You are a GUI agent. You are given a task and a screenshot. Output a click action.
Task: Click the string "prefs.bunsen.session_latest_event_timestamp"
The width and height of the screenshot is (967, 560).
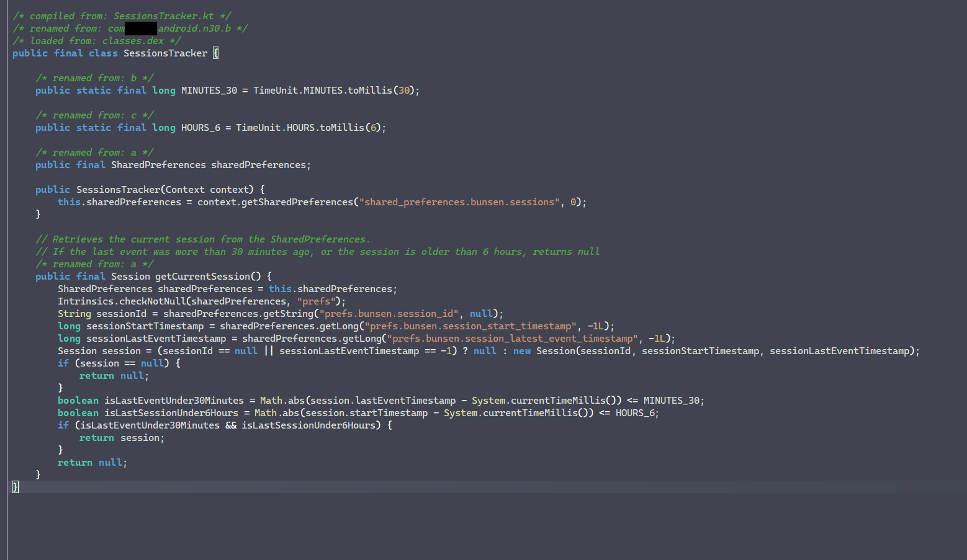click(512, 339)
